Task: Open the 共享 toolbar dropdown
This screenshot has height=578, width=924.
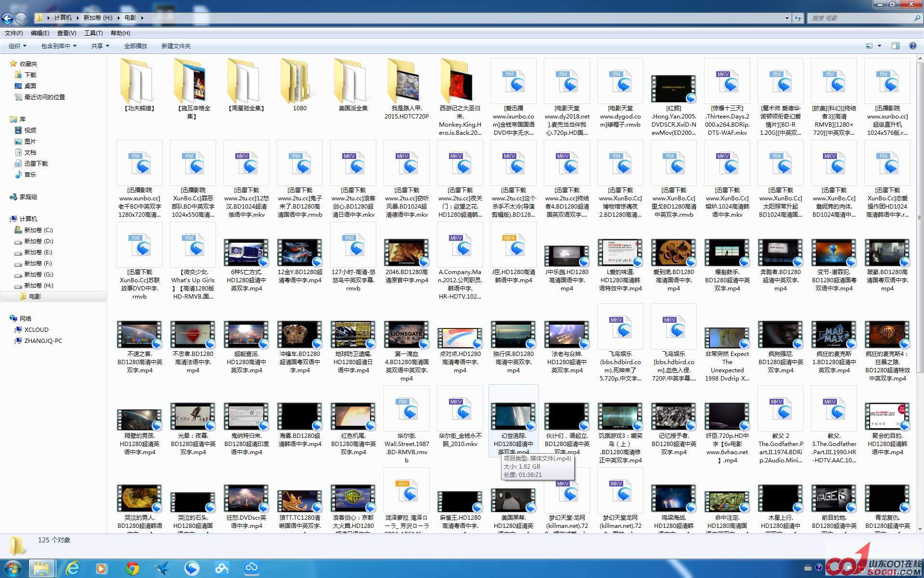Action: (100, 46)
